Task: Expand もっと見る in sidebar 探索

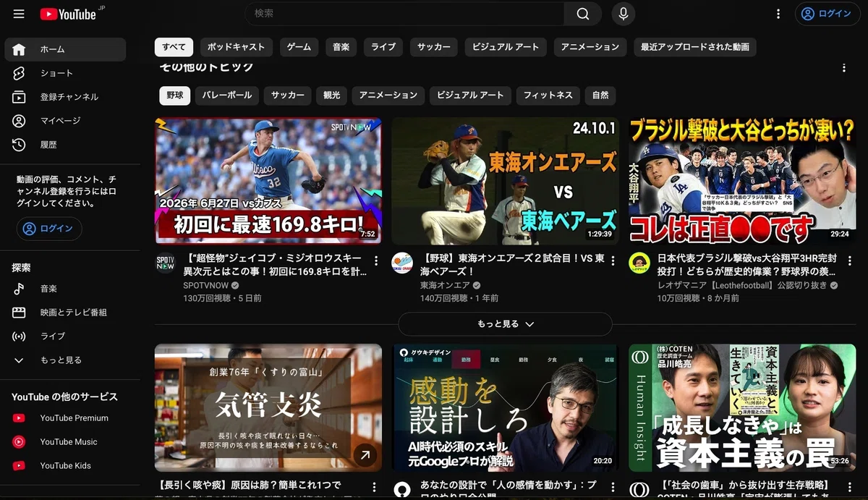Action: click(x=65, y=360)
